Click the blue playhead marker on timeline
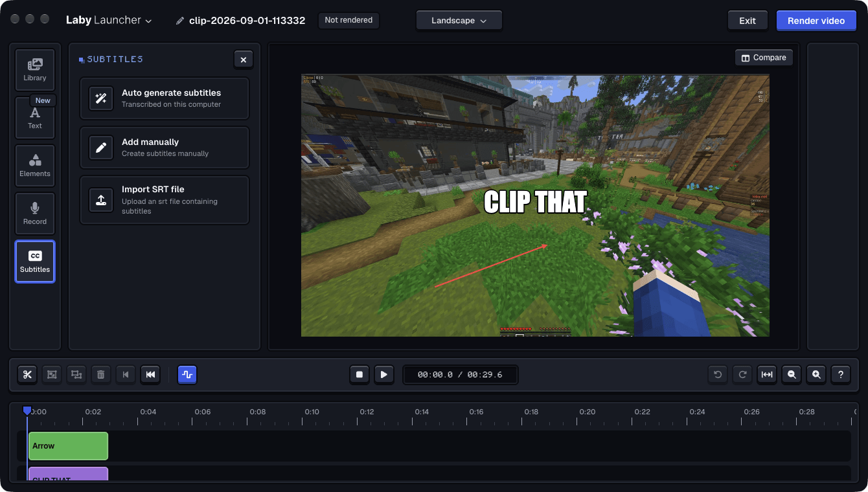Image resolution: width=868 pixels, height=492 pixels. [x=27, y=410]
